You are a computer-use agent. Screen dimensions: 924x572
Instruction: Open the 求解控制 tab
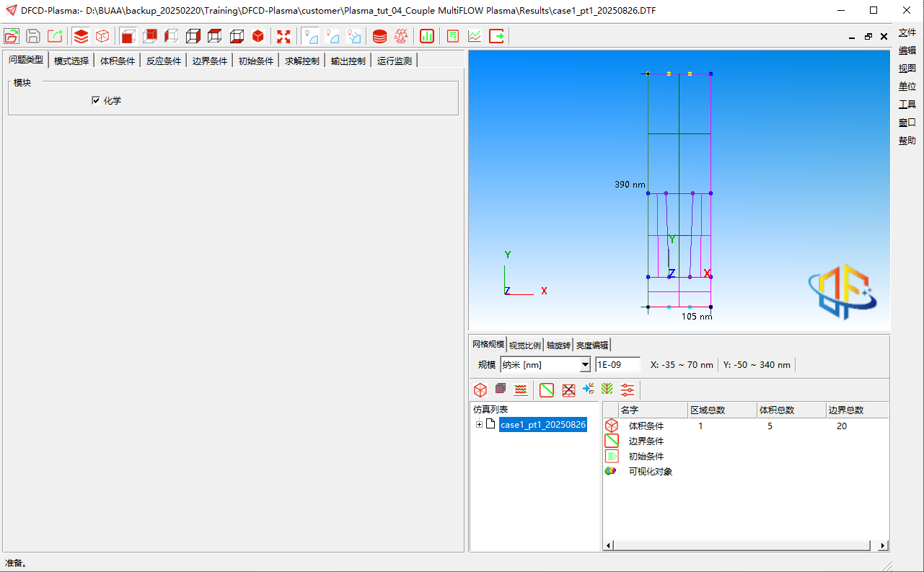[x=302, y=61]
